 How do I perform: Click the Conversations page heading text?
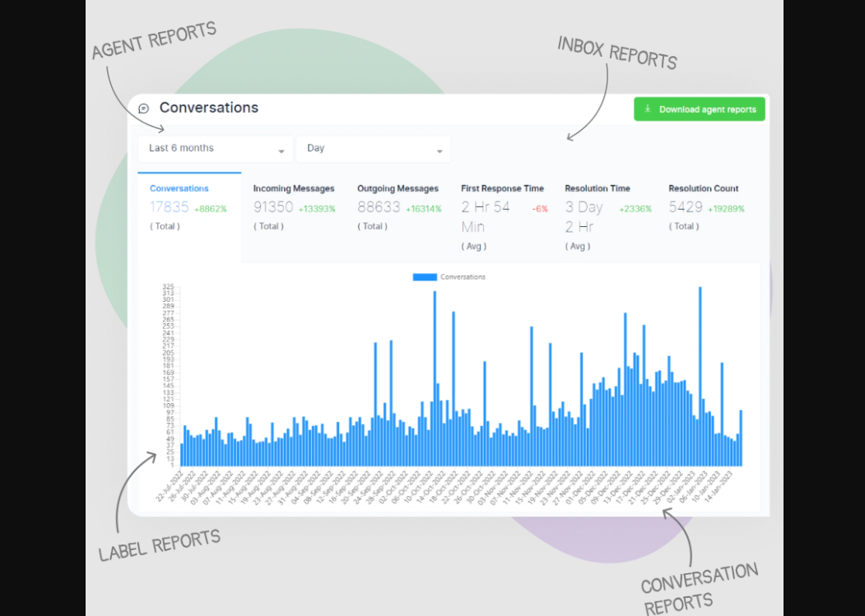[208, 108]
